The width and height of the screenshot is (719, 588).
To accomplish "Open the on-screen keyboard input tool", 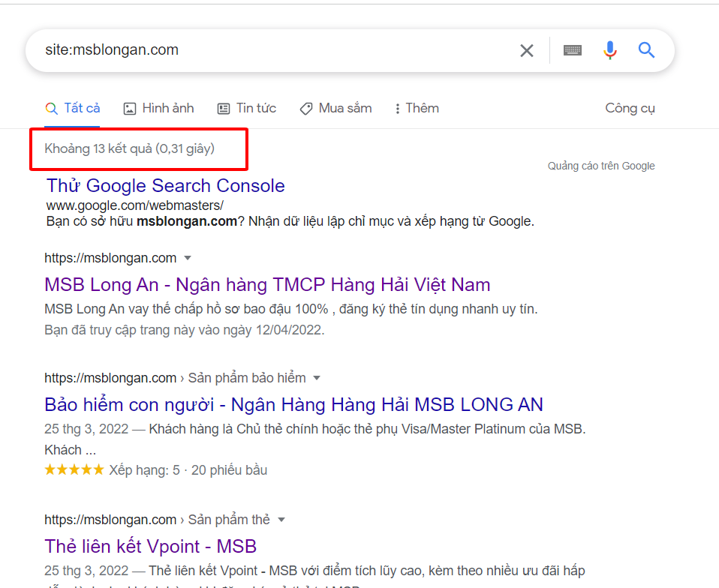I will pyautogui.click(x=572, y=50).
